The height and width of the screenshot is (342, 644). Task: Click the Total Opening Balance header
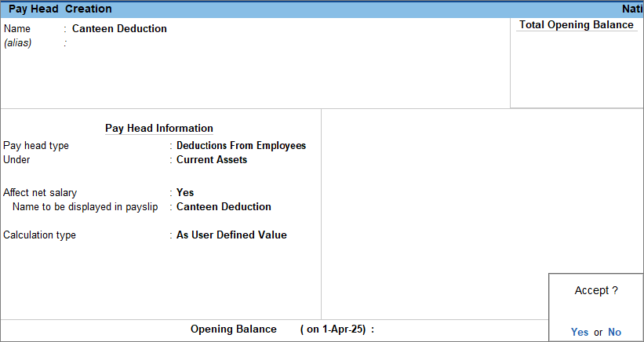coord(577,25)
